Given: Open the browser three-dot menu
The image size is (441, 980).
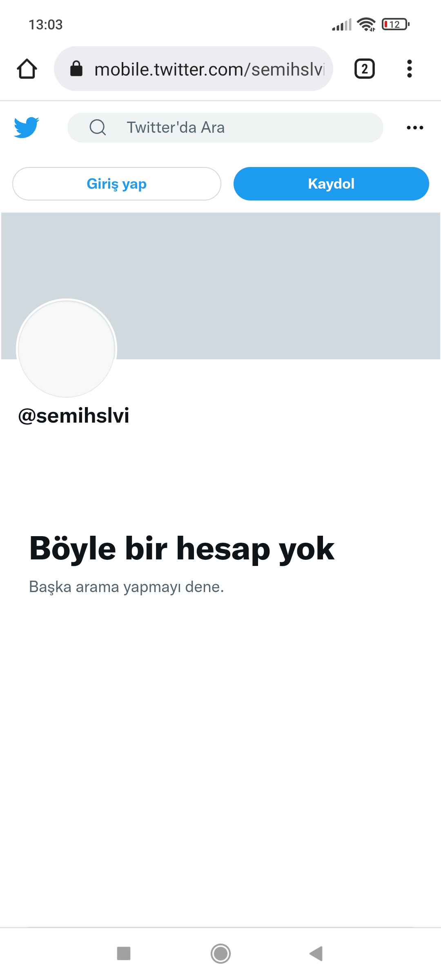Looking at the screenshot, I should point(409,69).
